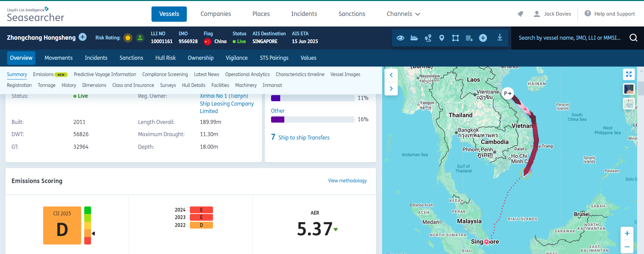The width and height of the screenshot is (644, 254).
Task: Open the Jack Davies user profile
Action: point(552,14)
